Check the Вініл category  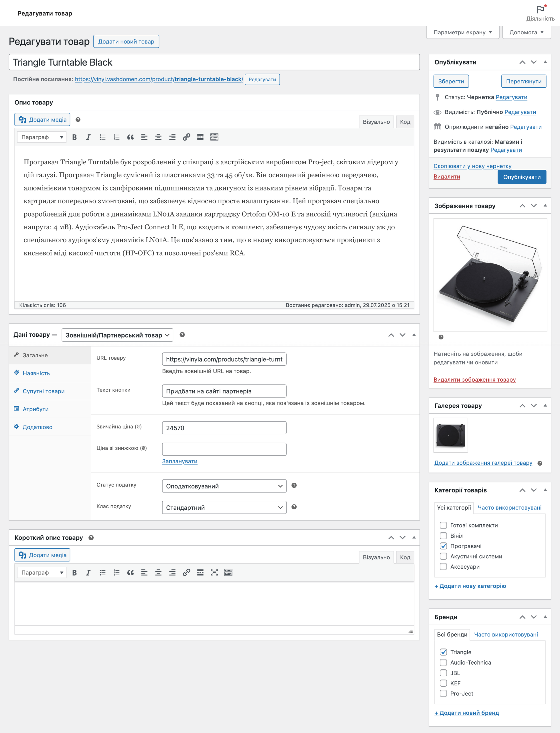coord(443,536)
